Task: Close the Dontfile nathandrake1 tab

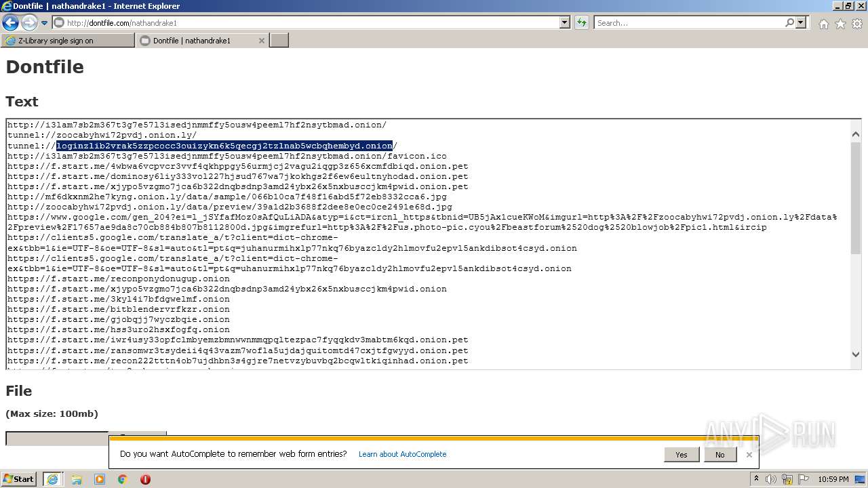Action: (262, 41)
